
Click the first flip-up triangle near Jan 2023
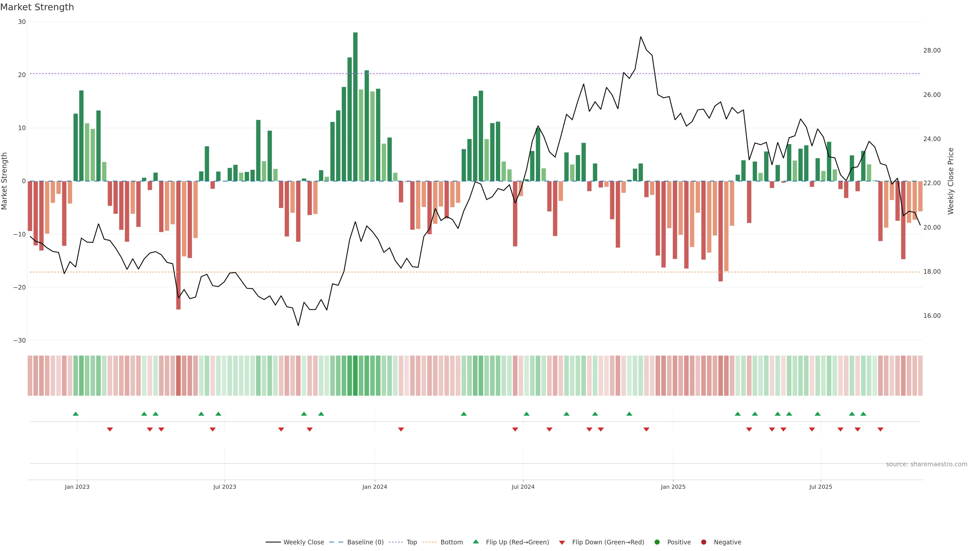(75, 414)
